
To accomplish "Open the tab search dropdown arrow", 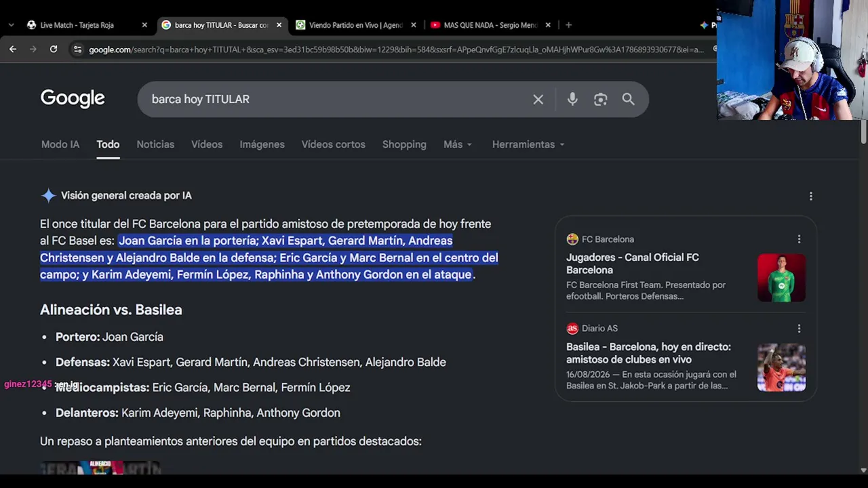I will [x=11, y=25].
